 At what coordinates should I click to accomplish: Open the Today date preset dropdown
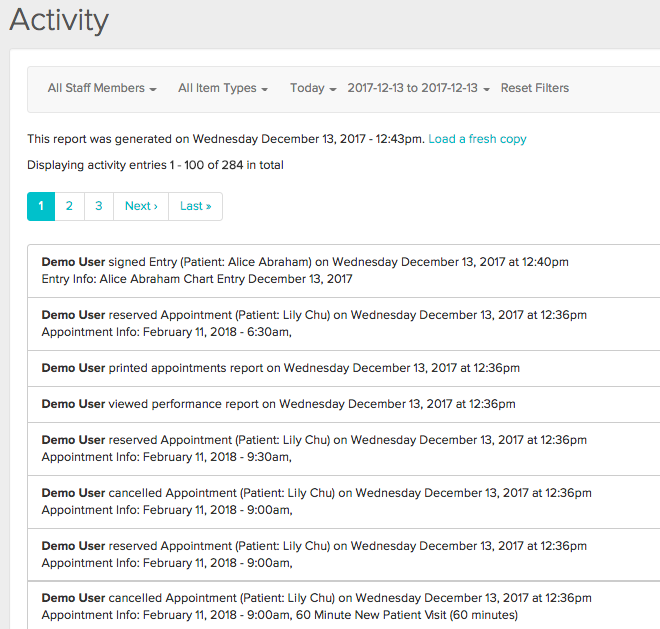(x=312, y=88)
